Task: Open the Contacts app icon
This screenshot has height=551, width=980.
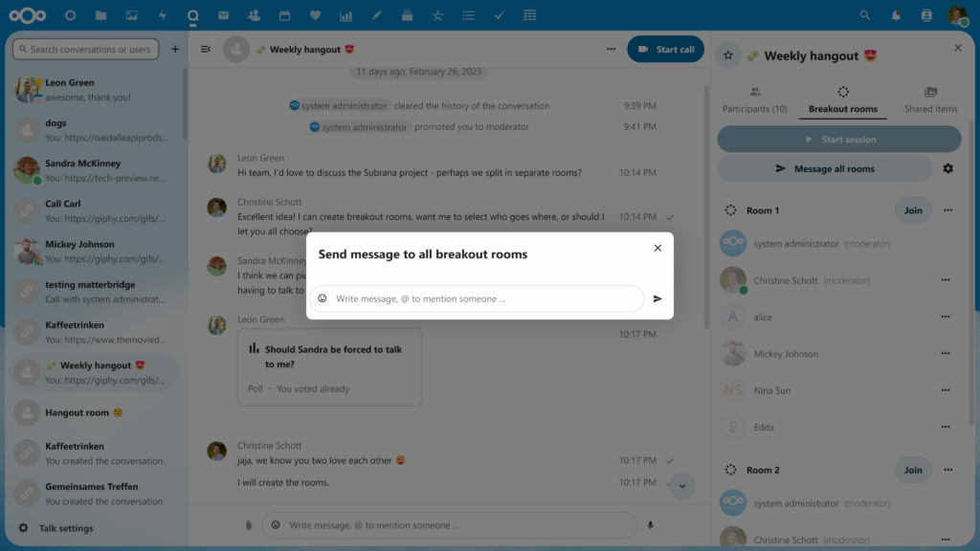Action: click(254, 14)
